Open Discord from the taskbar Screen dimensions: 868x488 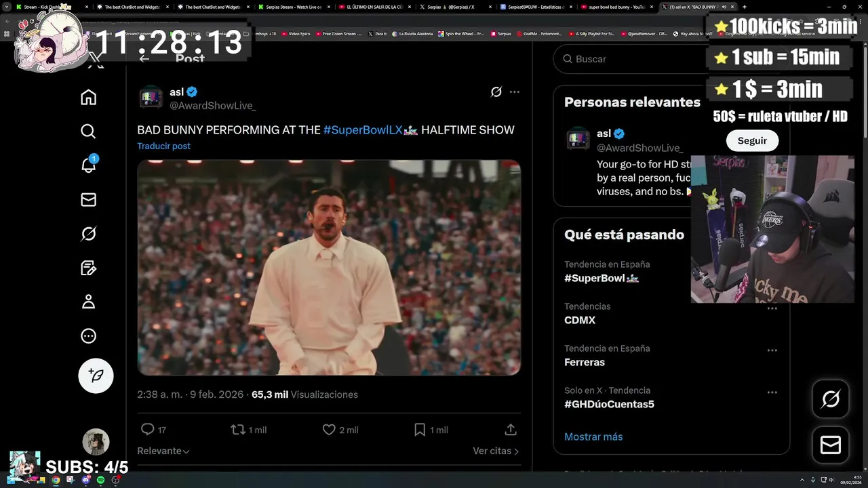click(x=85, y=480)
